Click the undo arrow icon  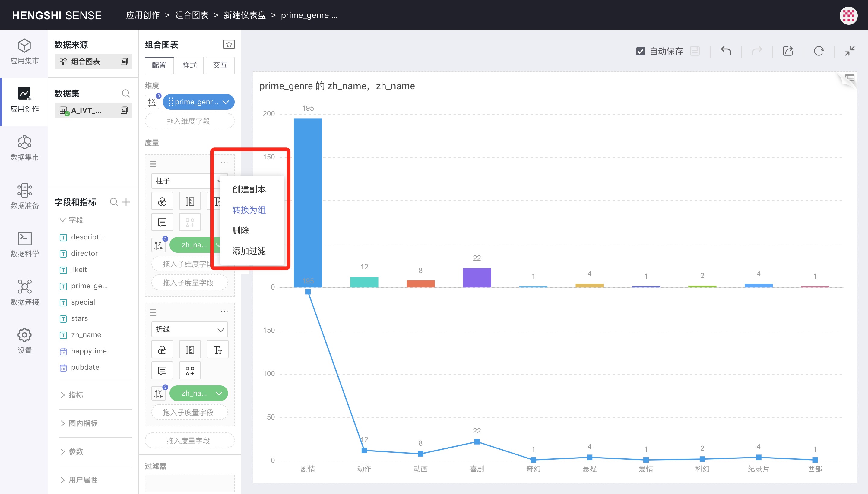[x=726, y=51]
